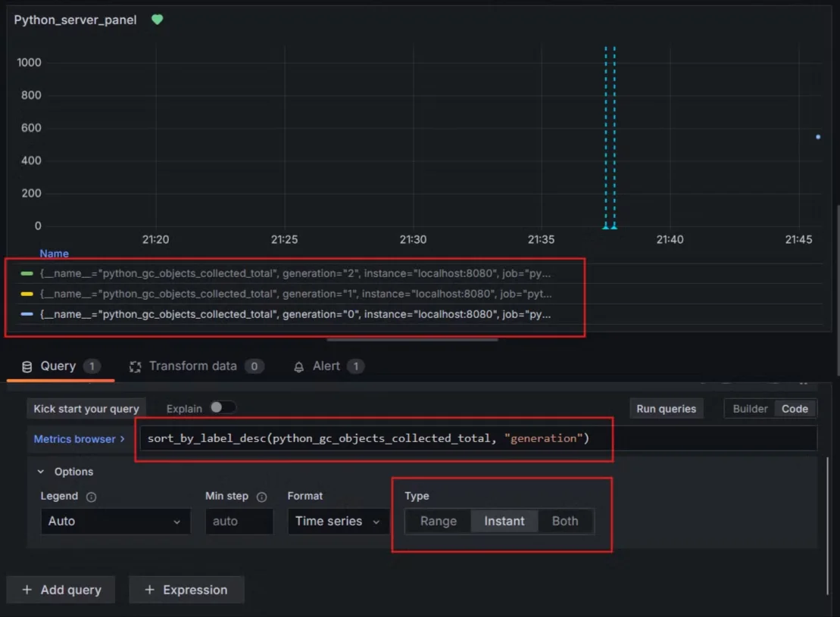
Task: Click the legend horizontal scrollbar
Action: tap(413, 340)
